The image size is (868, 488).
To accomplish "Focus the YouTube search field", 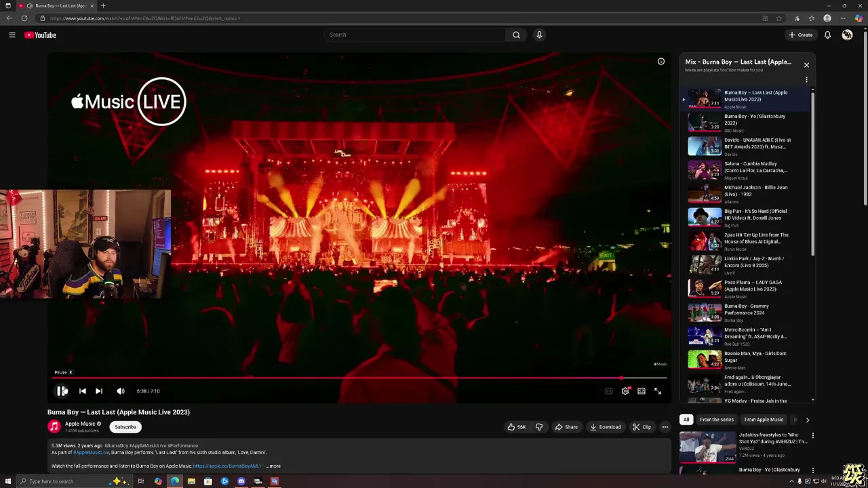I will click(x=414, y=35).
